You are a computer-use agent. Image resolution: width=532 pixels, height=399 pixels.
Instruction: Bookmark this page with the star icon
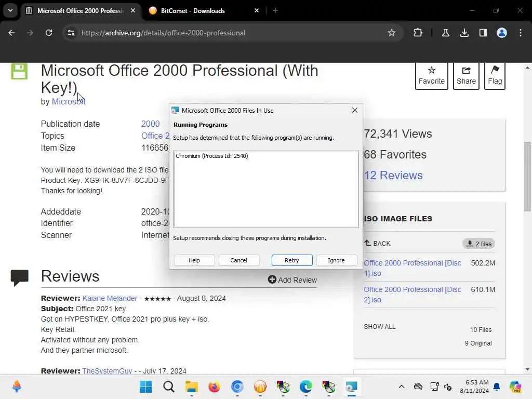click(392, 33)
